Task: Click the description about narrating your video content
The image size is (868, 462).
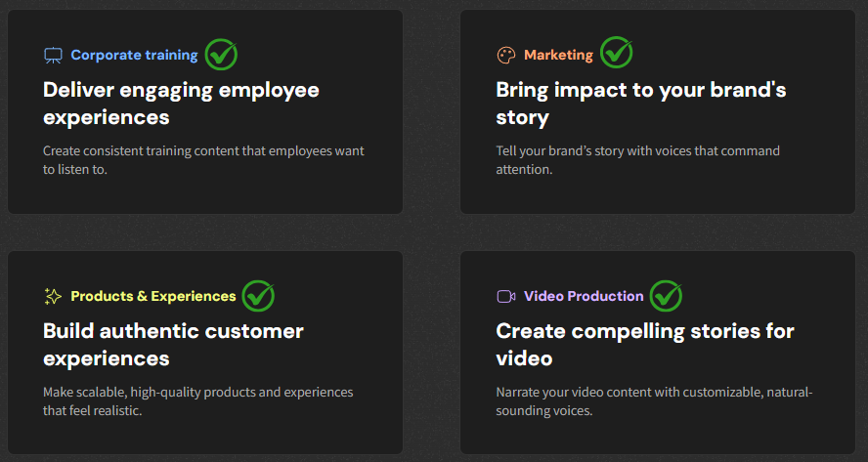Action: point(654,401)
